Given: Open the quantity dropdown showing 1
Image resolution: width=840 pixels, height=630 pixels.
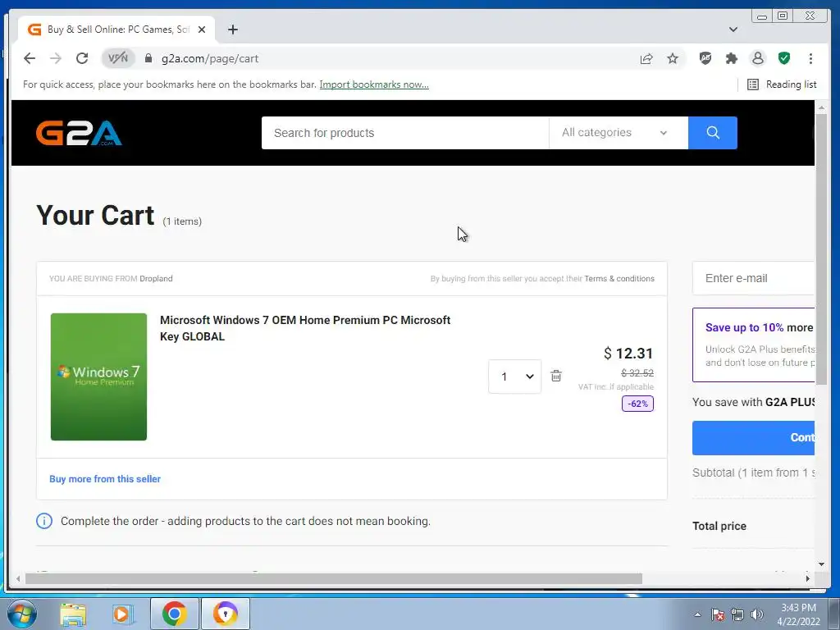Looking at the screenshot, I should [514, 376].
